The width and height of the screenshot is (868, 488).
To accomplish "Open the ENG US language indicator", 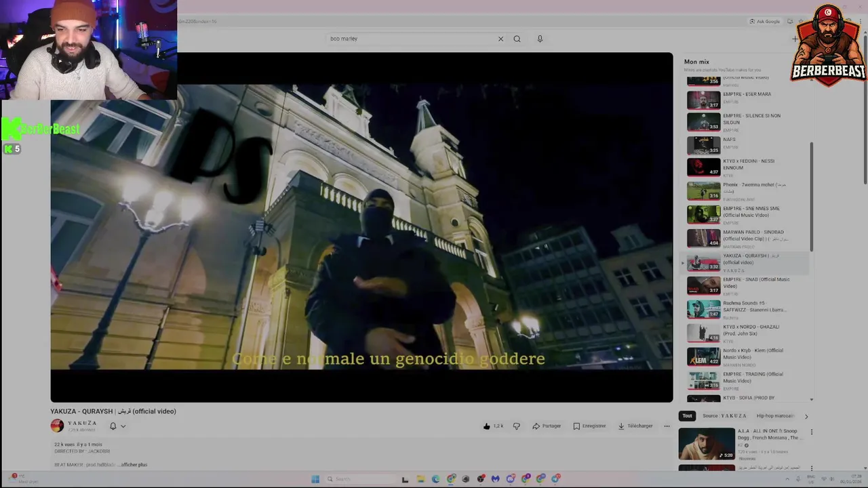I will pyautogui.click(x=810, y=479).
